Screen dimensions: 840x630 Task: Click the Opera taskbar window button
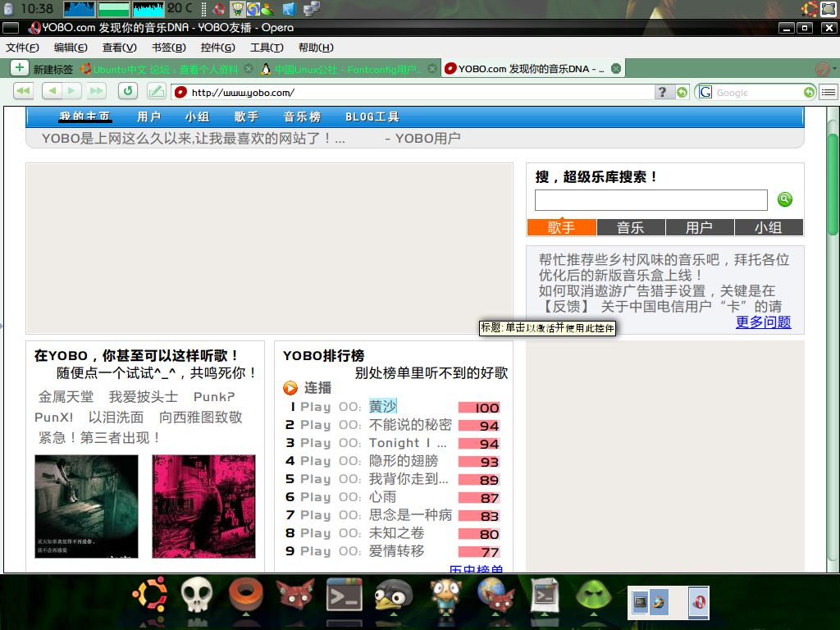point(699,602)
